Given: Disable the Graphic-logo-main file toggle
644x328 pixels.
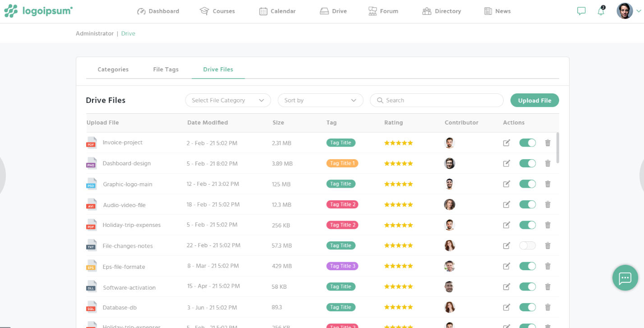Looking at the screenshot, I should [x=528, y=184].
